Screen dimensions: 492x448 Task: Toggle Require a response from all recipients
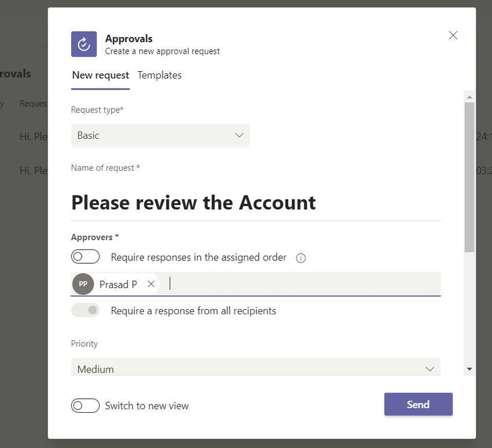click(x=85, y=310)
